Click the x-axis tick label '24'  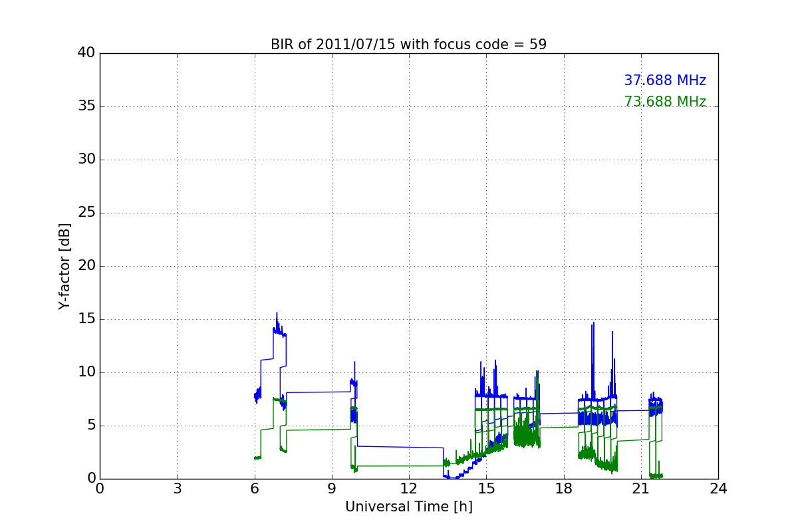tap(718, 489)
